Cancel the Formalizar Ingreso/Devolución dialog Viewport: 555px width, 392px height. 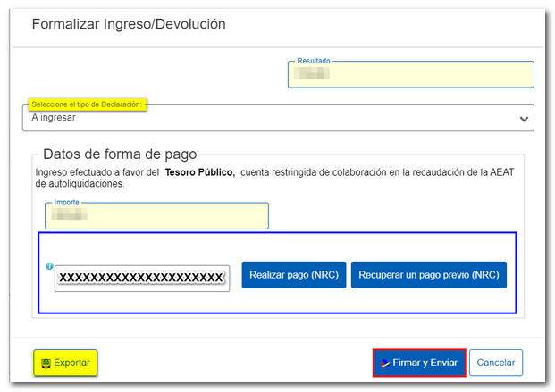(495, 363)
